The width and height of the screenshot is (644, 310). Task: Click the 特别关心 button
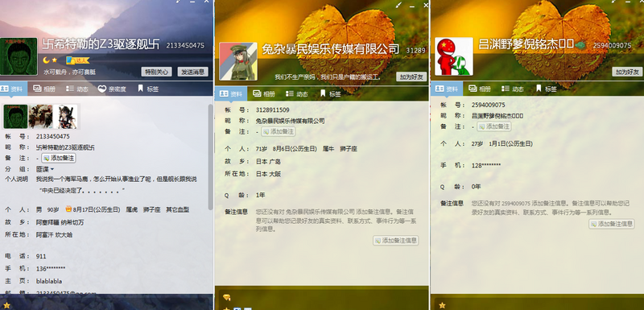point(156,72)
